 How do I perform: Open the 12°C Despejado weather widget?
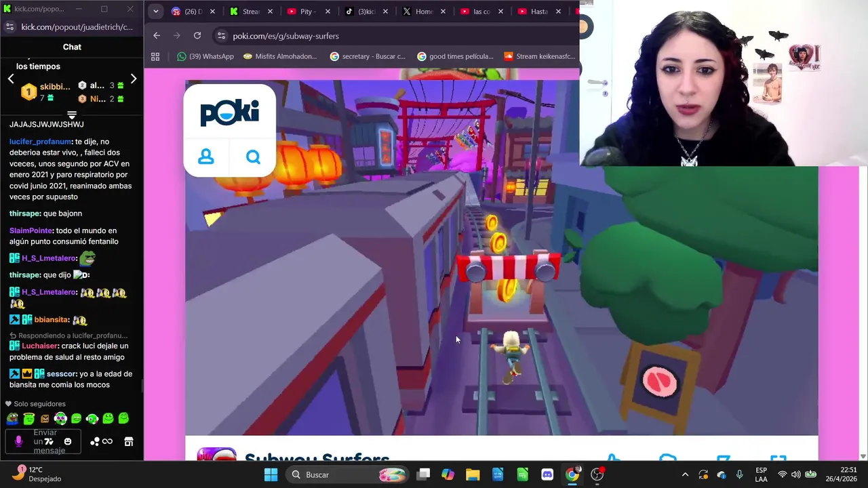35,474
